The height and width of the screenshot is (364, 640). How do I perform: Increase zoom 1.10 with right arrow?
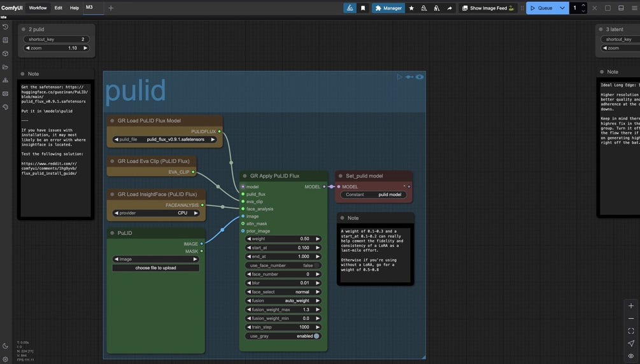click(85, 48)
